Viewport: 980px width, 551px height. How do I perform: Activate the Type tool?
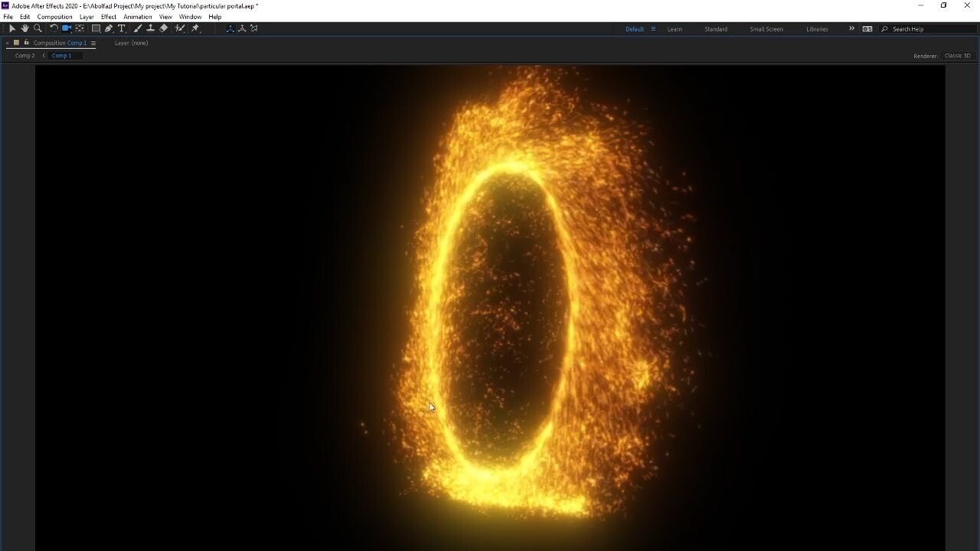[121, 28]
